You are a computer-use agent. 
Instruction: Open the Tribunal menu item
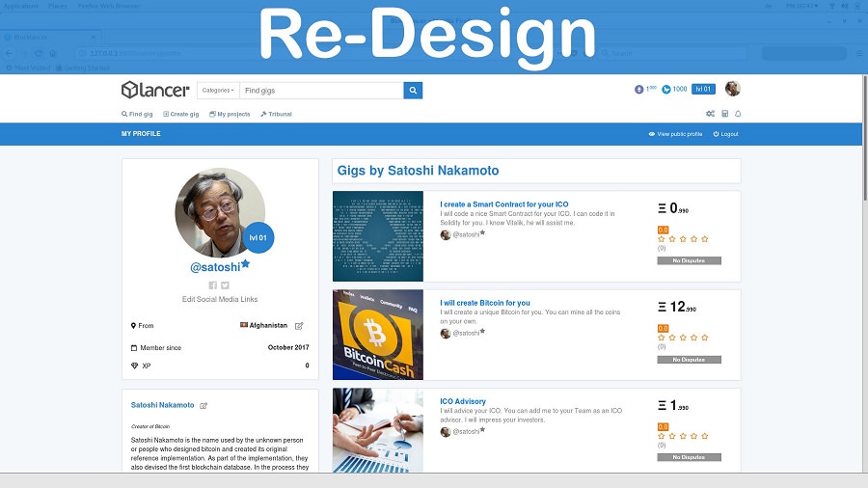276,114
